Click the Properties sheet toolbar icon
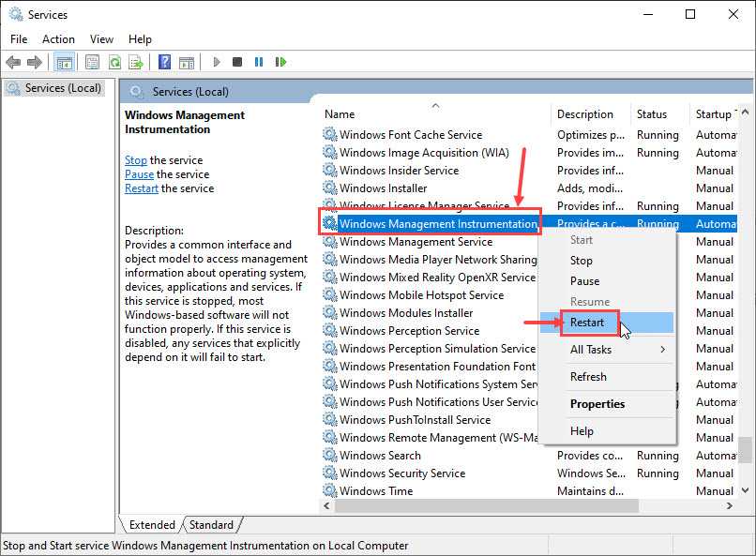The height and width of the screenshot is (556, 756). coord(92,62)
